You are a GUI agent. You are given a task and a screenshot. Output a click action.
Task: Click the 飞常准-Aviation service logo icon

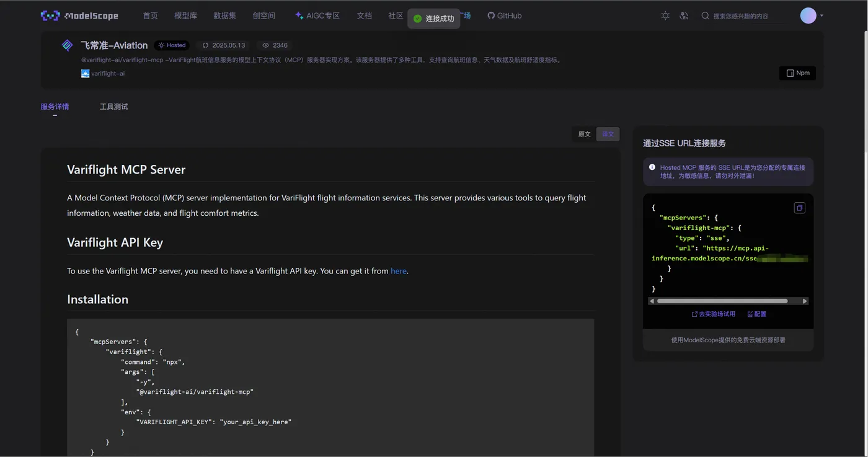pyautogui.click(x=68, y=45)
